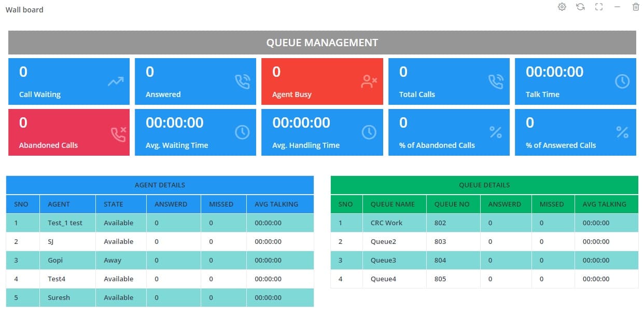Select the row for agent Gopi
Viewport: 644px width, 315px height.
(x=159, y=260)
